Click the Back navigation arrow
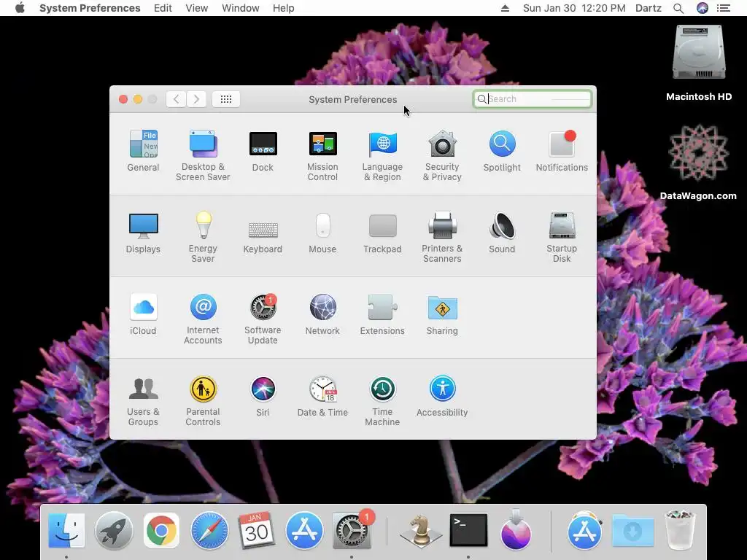The height and width of the screenshot is (560, 747). pos(176,99)
